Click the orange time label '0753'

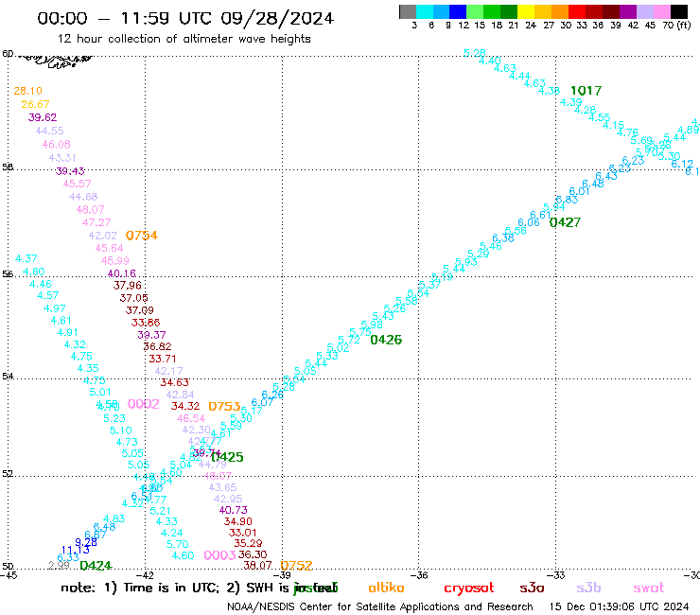[x=224, y=407]
